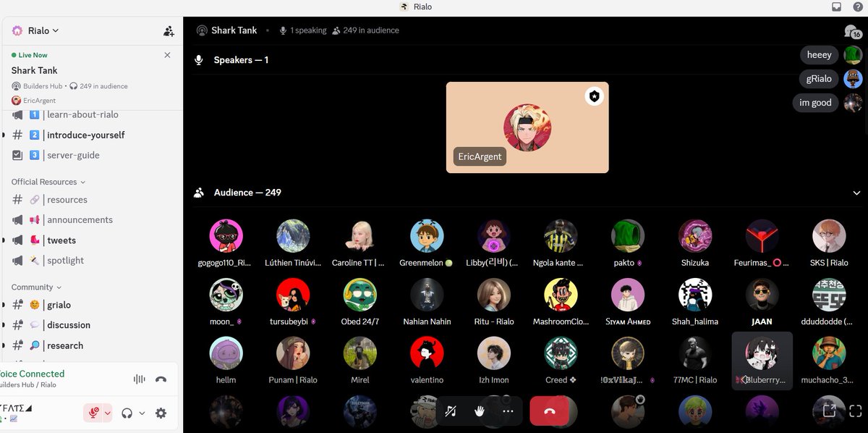The height and width of the screenshot is (433, 868).
Task: Open user settings gear icon
Action: point(161,413)
